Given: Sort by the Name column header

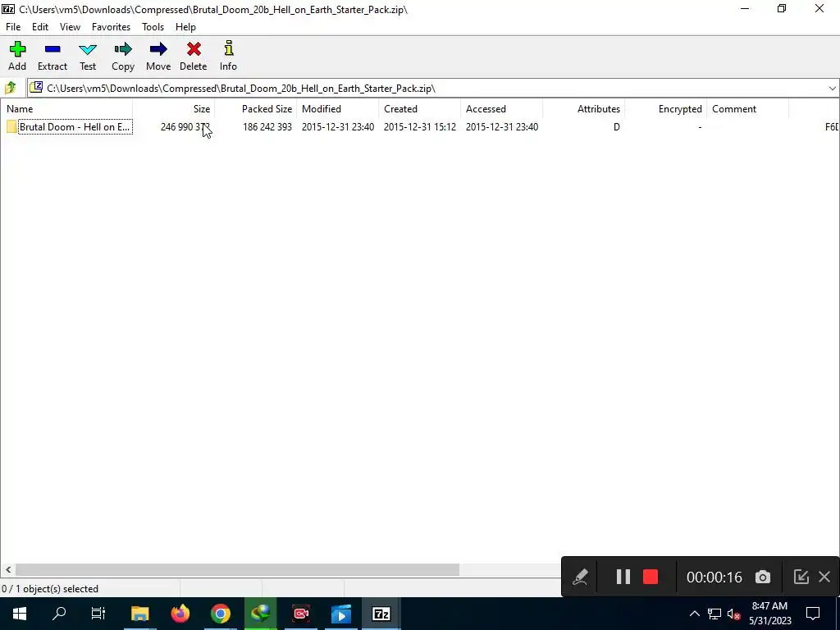Looking at the screenshot, I should coord(66,109).
